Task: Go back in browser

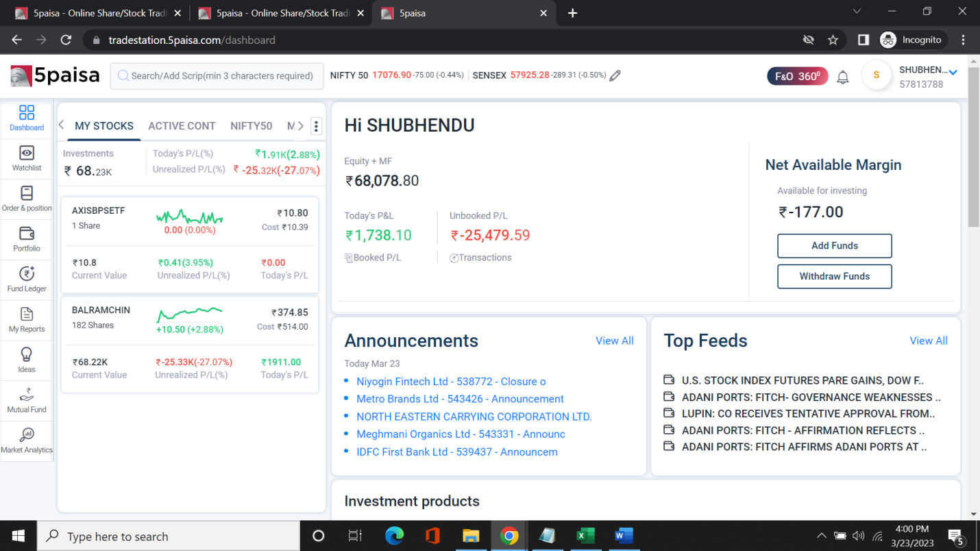Action: (16, 40)
